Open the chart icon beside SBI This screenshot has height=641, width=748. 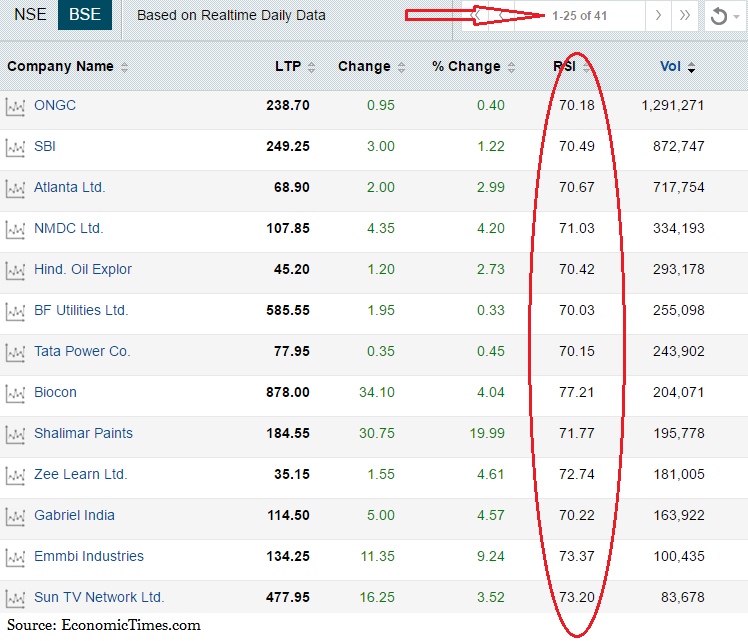[x=15, y=148]
